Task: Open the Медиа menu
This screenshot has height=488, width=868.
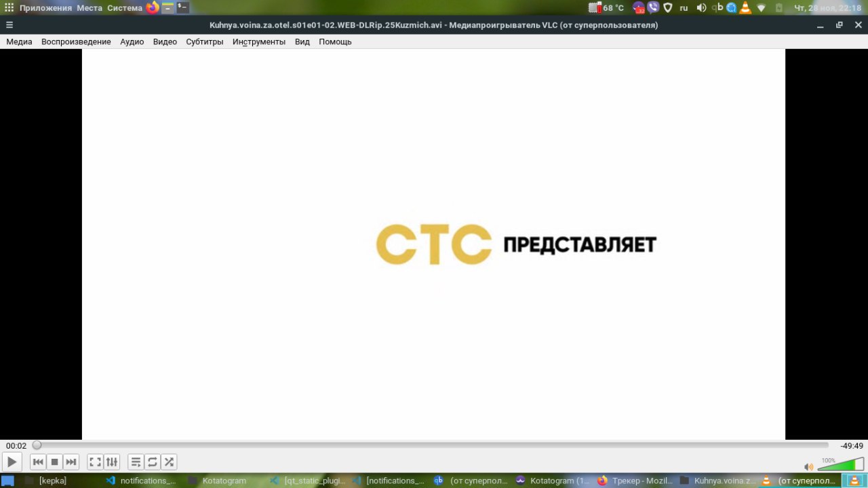Action: pos(19,41)
